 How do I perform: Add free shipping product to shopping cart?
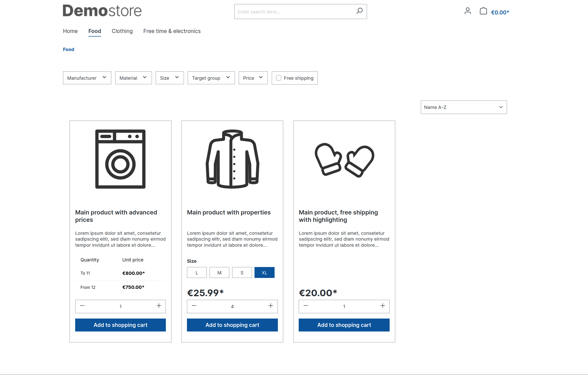(x=344, y=325)
